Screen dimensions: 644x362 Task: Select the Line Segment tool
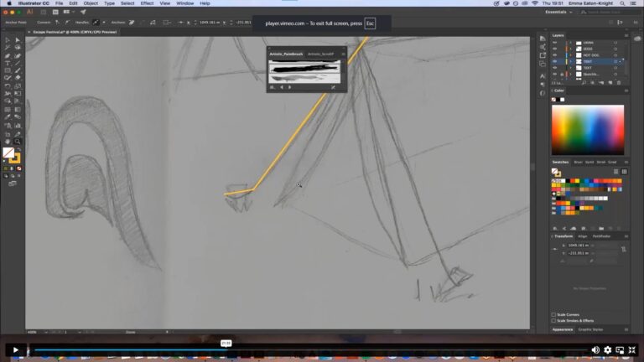(x=18, y=63)
